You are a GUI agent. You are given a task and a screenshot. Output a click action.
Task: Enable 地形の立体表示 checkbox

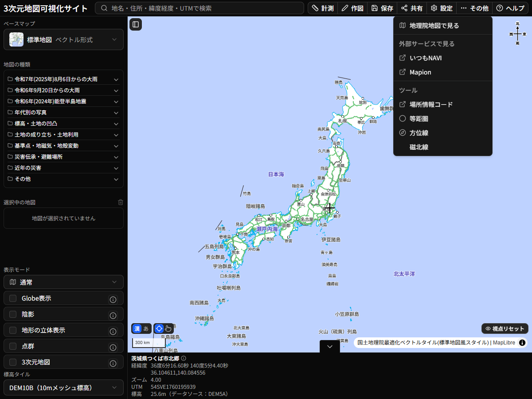[13, 330]
